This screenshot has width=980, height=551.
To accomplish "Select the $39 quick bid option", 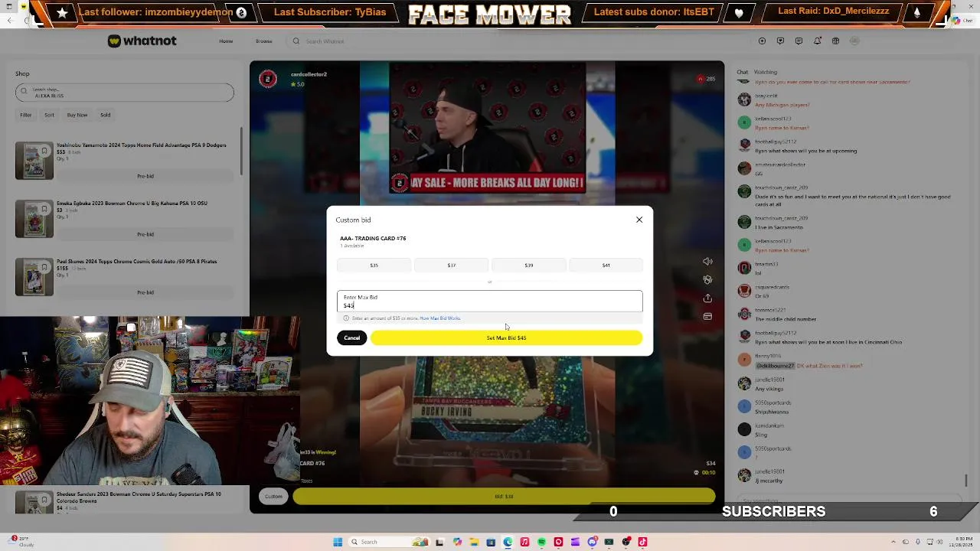I will pyautogui.click(x=529, y=265).
